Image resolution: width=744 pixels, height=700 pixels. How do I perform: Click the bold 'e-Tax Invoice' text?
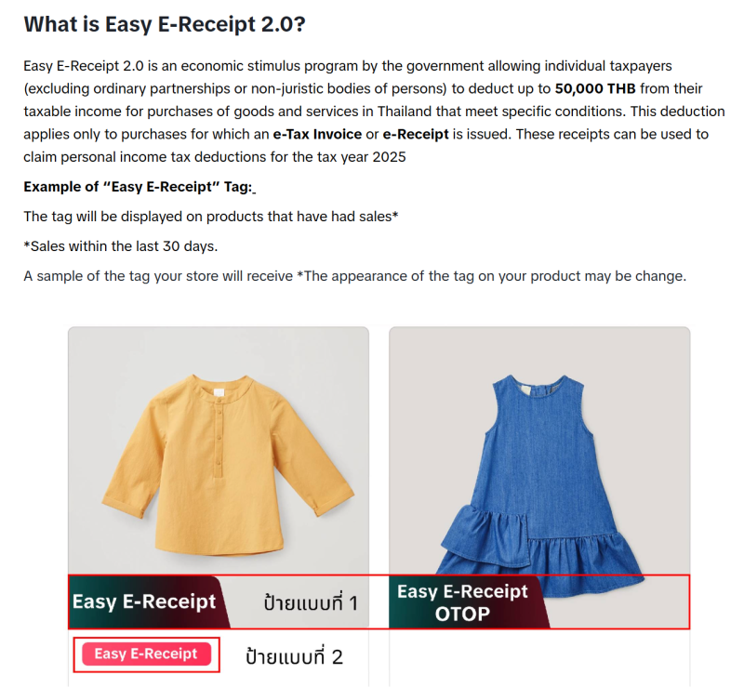(x=317, y=134)
